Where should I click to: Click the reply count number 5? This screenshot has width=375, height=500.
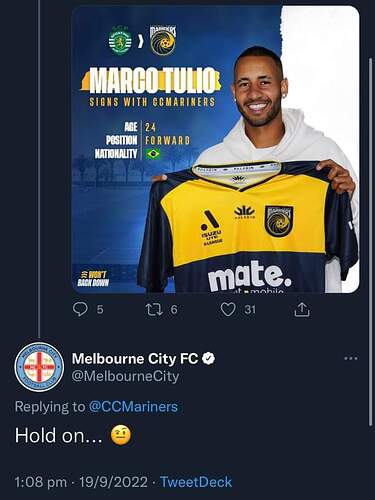point(100,310)
